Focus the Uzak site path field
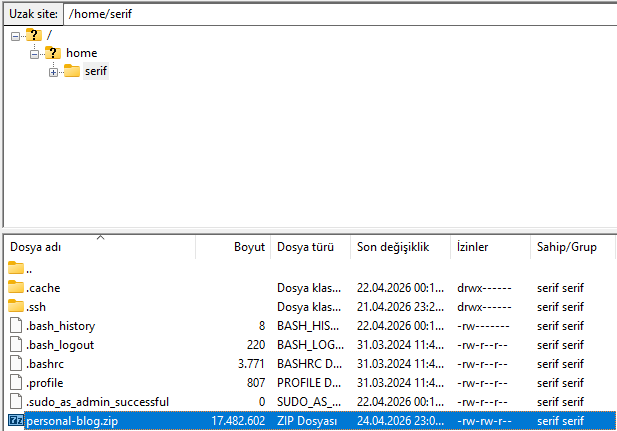The height and width of the screenshot is (431, 617). tap(340, 14)
